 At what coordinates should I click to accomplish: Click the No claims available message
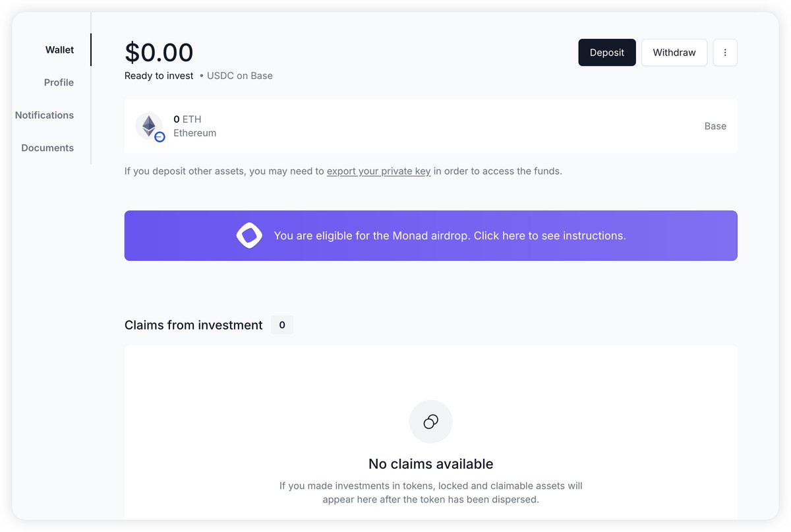430,463
